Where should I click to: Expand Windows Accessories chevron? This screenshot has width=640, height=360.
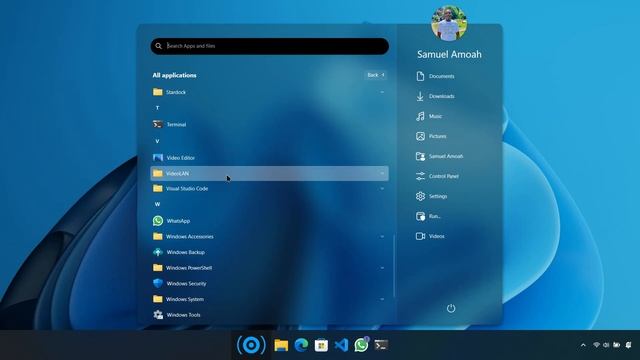(x=382, y=237)
